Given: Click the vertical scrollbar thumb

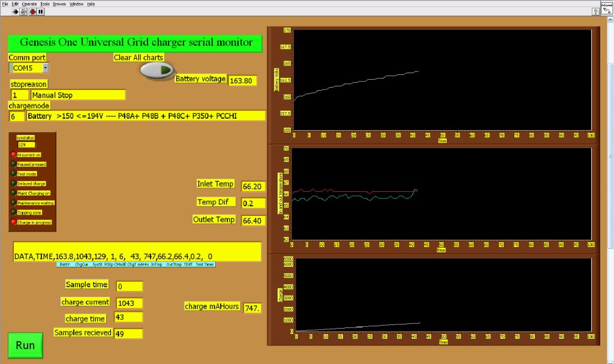Looking at the screenshot, I should pos(610,155).
